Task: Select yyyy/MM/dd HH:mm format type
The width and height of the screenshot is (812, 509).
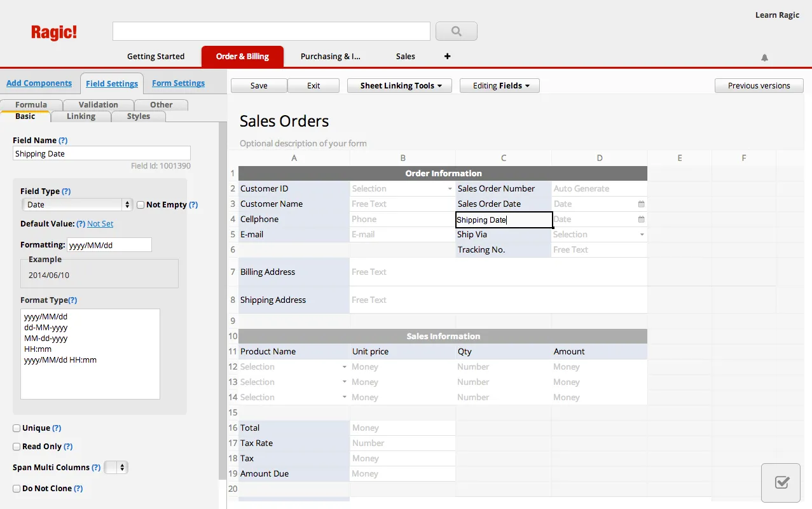Action: [x=60, y=360]
